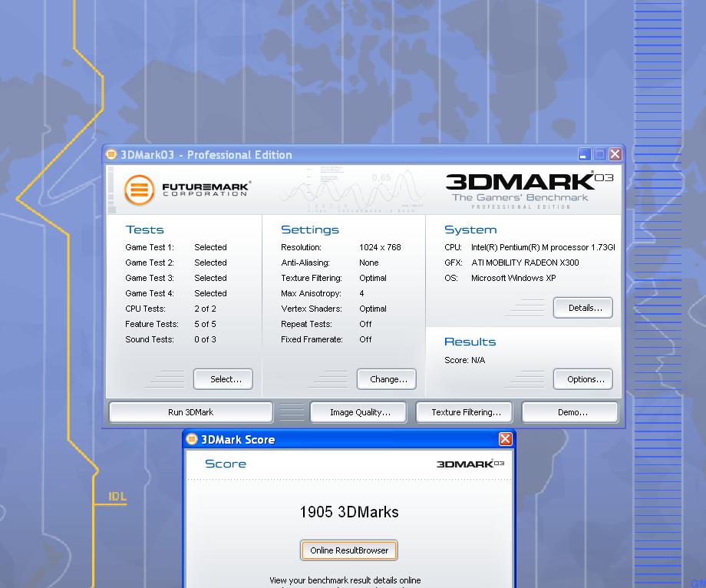Click the Tests section heading
The image size is (706, 588).
click(x=144, y=230)
